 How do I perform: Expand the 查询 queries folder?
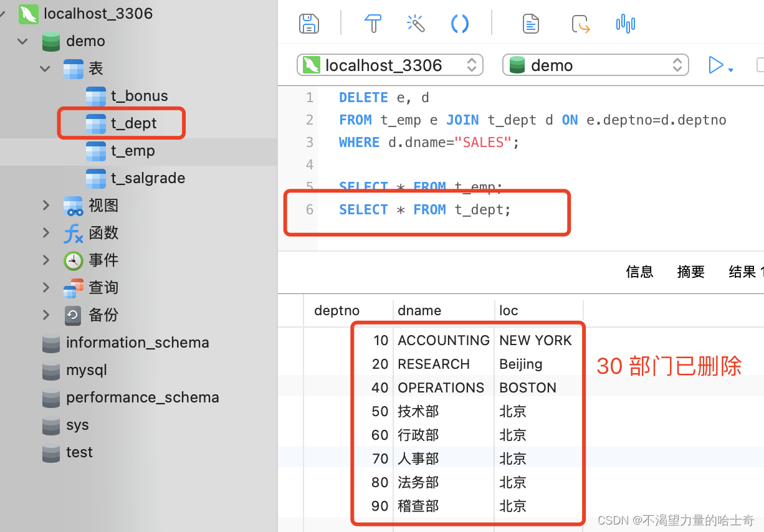[45, 287]
